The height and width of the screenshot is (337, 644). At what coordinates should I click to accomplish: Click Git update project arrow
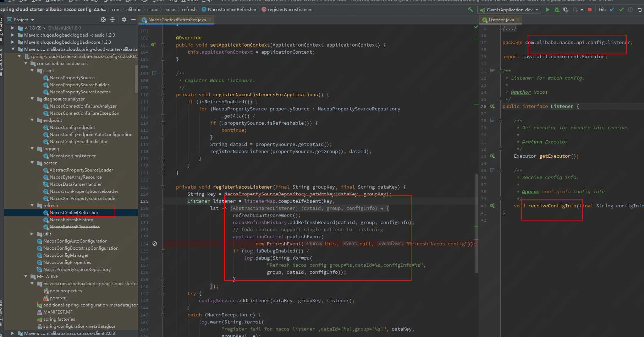point(612,10)
